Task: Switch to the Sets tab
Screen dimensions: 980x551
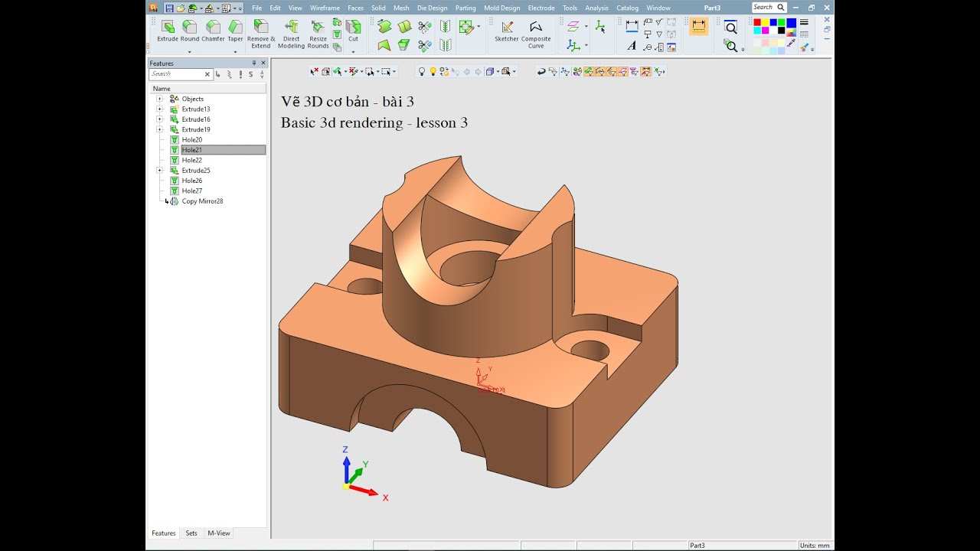Action: 191,533
